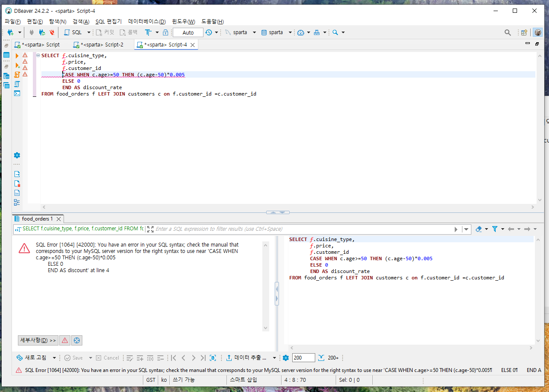Open the 데이터베이스 menu
The image size is (549, 392).
(147, 21)
